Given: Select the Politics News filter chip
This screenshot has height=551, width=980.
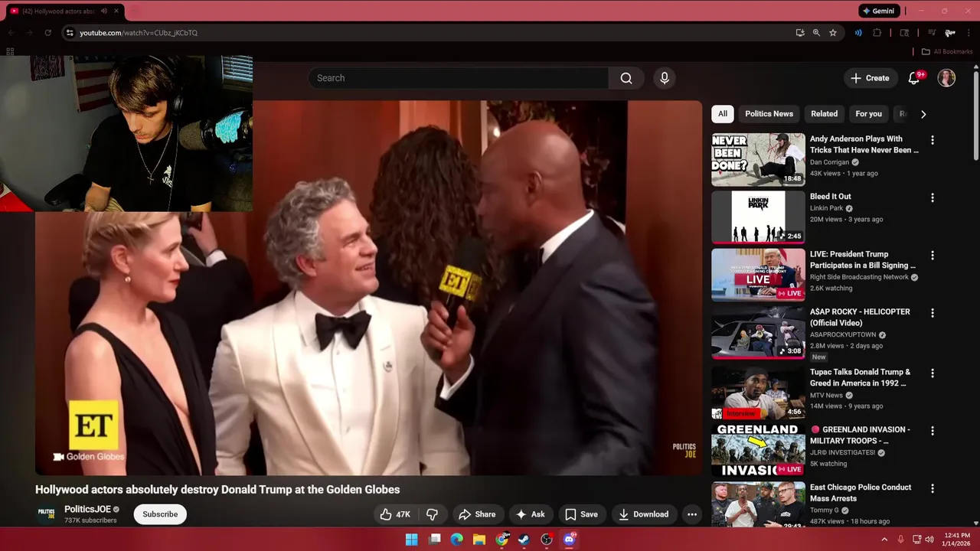Looking at the screenshot, I should pyautogui.click(x=769, y=114).
